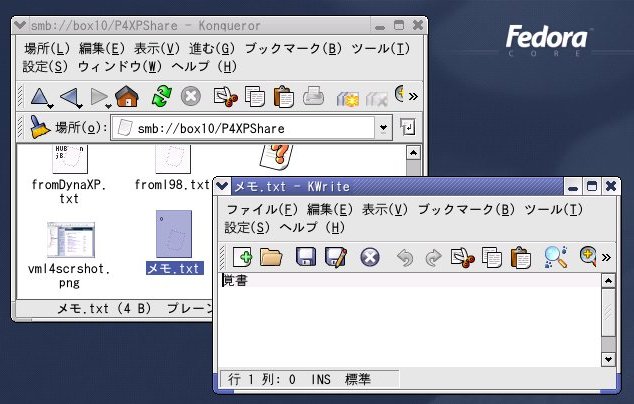The image size is (634, 404).
Task: Open KWrite's ヘルプ(H) menu
Action: [x=312, y=227]
